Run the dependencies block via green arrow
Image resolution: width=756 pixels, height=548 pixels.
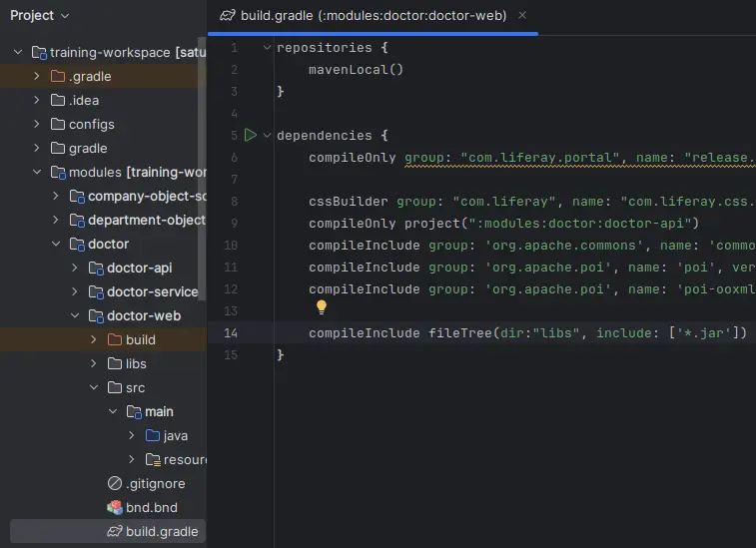point(251,135)
